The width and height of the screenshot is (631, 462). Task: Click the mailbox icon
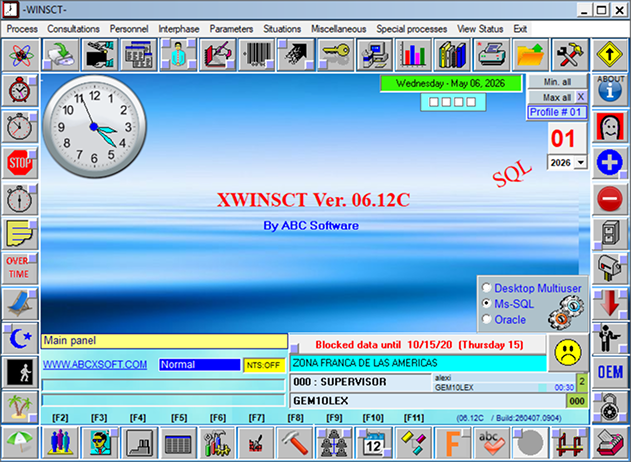(x=610, y=268)
